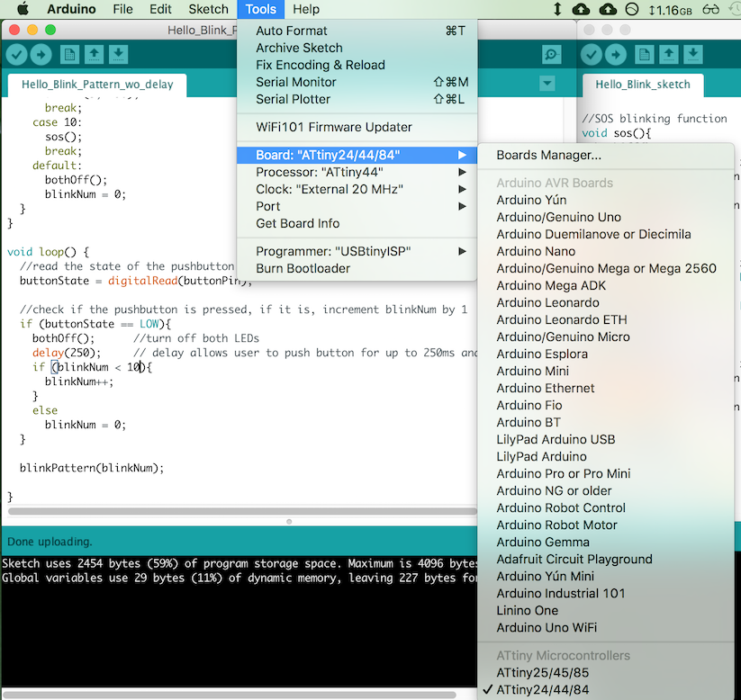Choose Arduino Esplora board

[606, 354]
